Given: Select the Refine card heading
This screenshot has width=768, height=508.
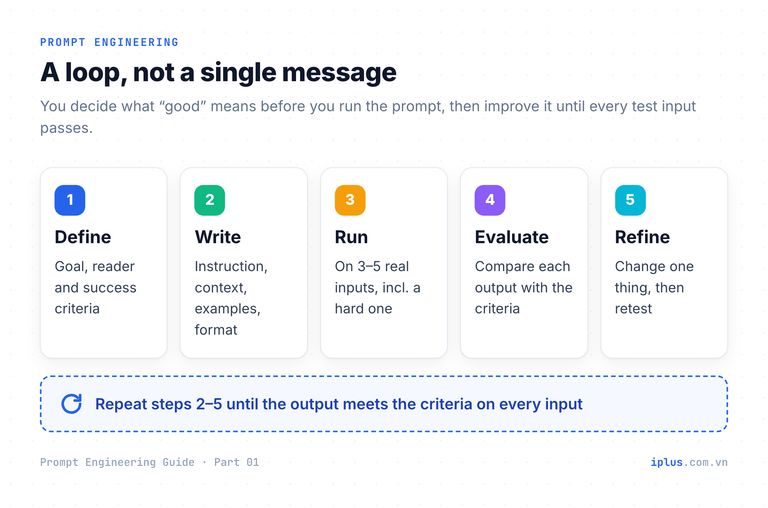Looking at the screenshot, I should coord(642,237).
